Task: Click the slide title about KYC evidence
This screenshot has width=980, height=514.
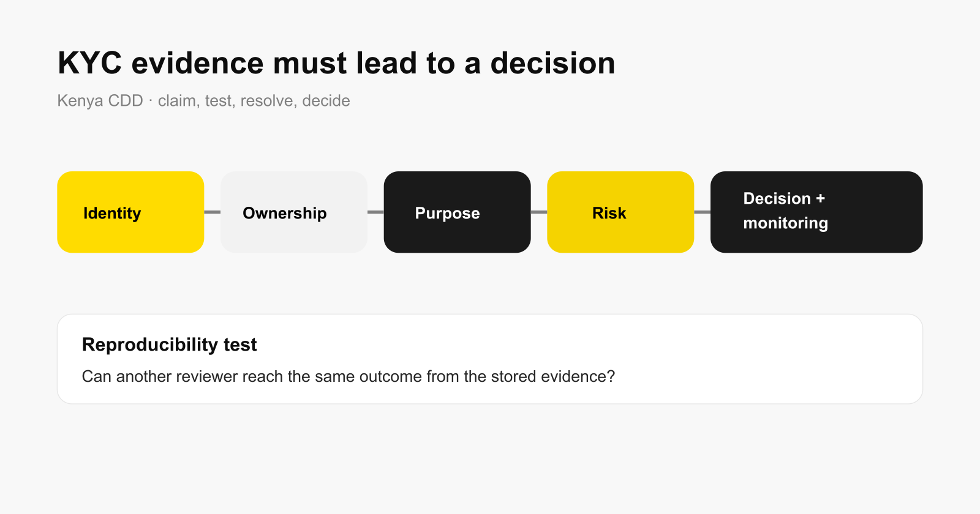Action: 336,63
